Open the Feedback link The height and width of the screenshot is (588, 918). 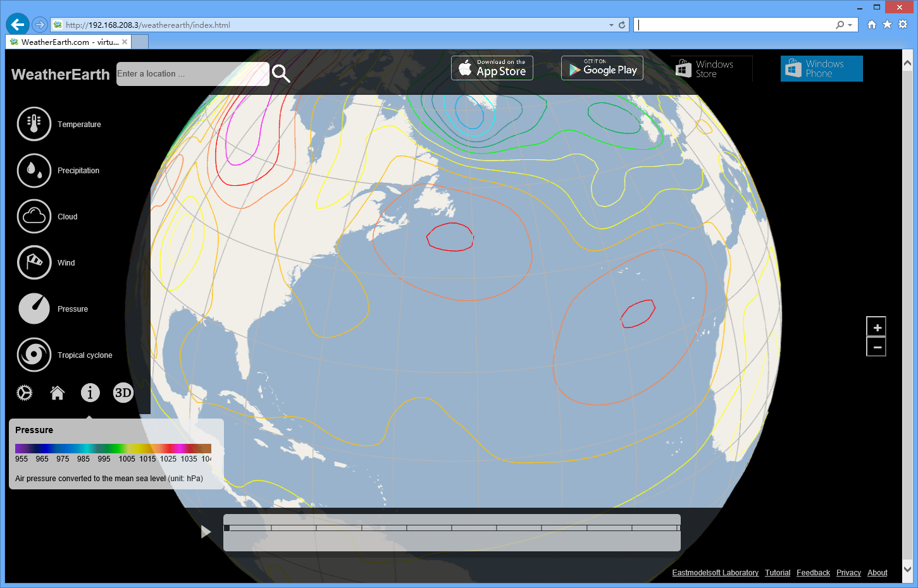point(813,573)
